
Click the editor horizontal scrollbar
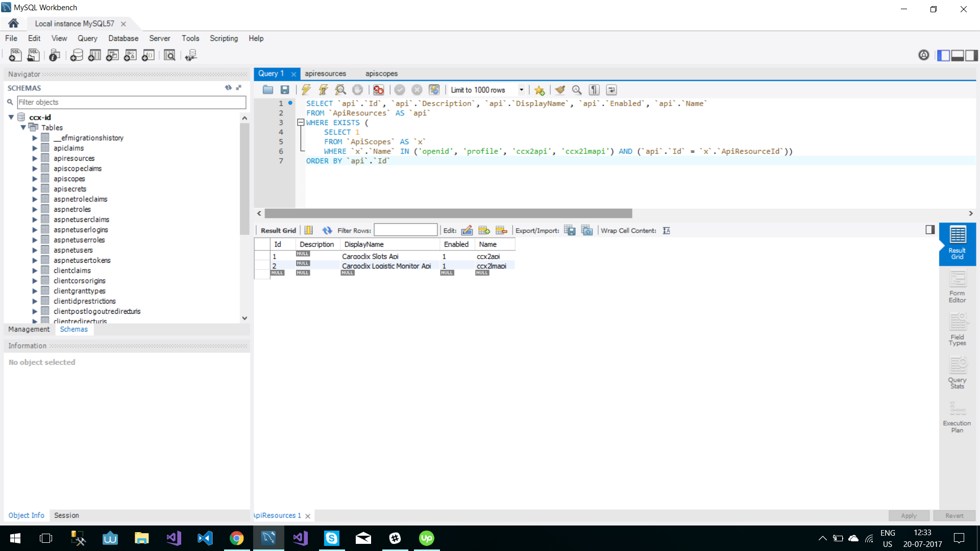(x=448, y=213)
